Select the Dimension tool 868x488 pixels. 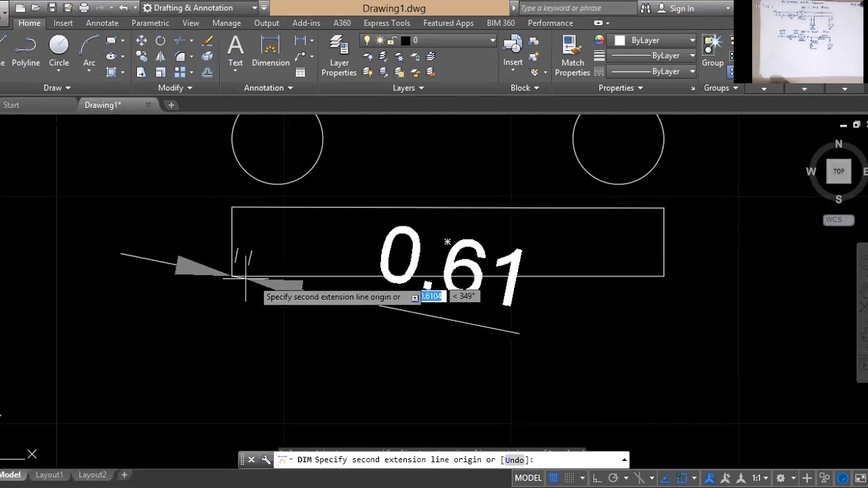271,52
